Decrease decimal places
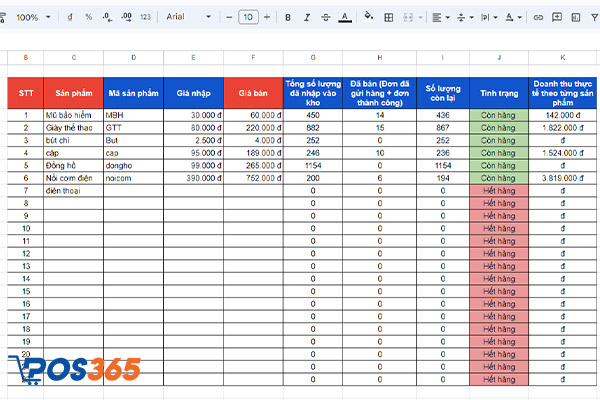 click(106, 17)
